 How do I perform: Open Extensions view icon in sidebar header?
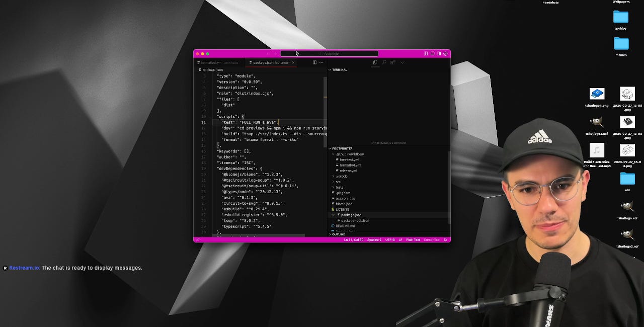393,62
